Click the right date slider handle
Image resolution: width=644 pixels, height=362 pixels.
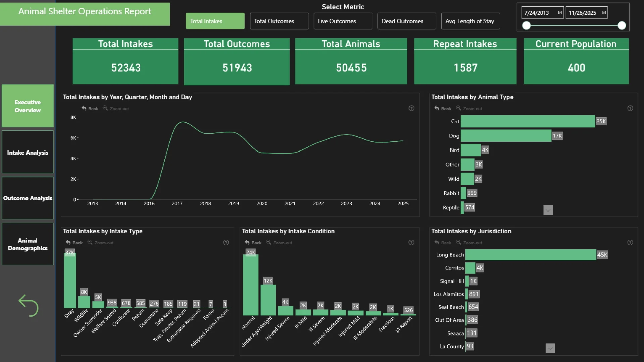(x=622, y=25)
